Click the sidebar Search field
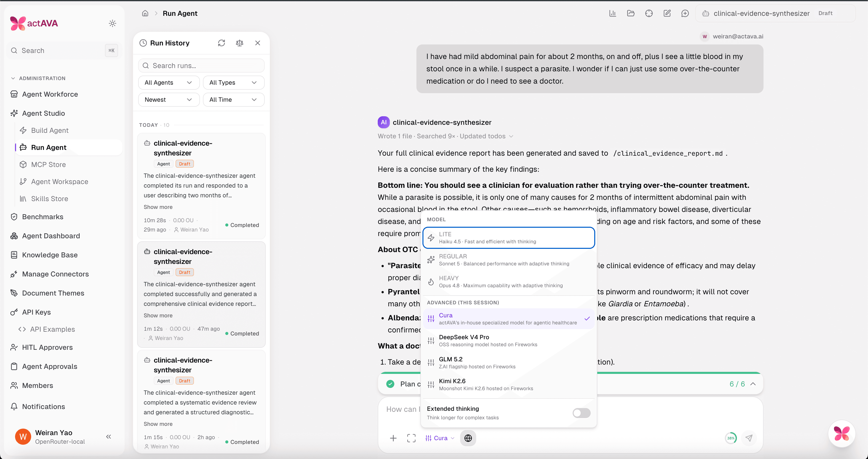This screenshot has height=459, width=868. click(64, 50)
